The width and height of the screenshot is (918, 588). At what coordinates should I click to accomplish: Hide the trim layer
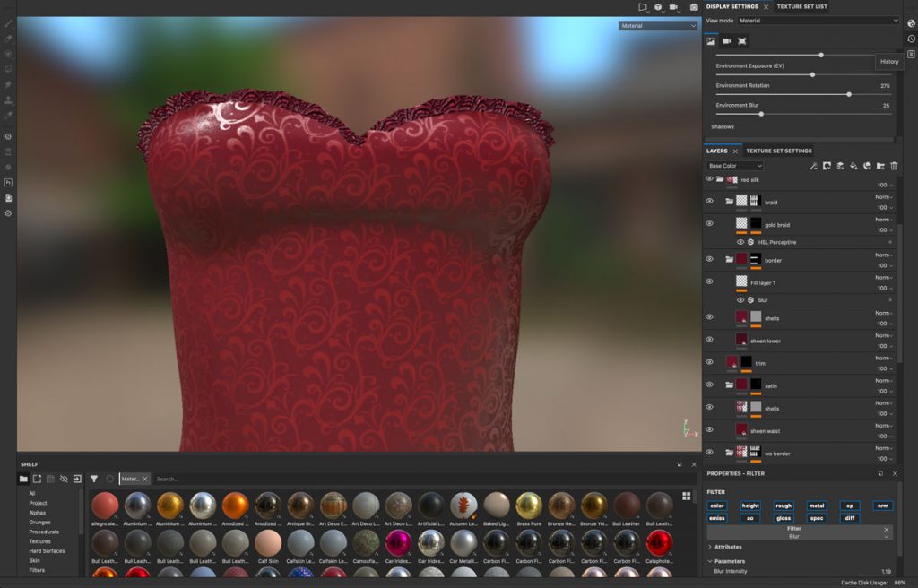(x=710, y=362)
